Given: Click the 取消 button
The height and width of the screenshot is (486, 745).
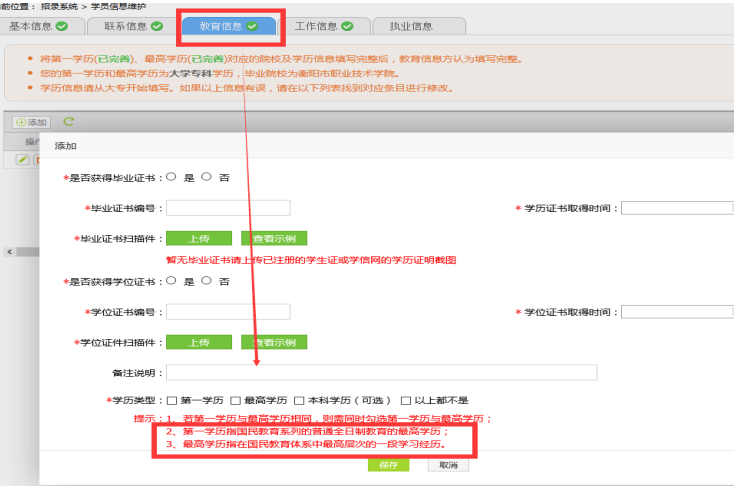Looking at the screenshot, I should point(448,465).
